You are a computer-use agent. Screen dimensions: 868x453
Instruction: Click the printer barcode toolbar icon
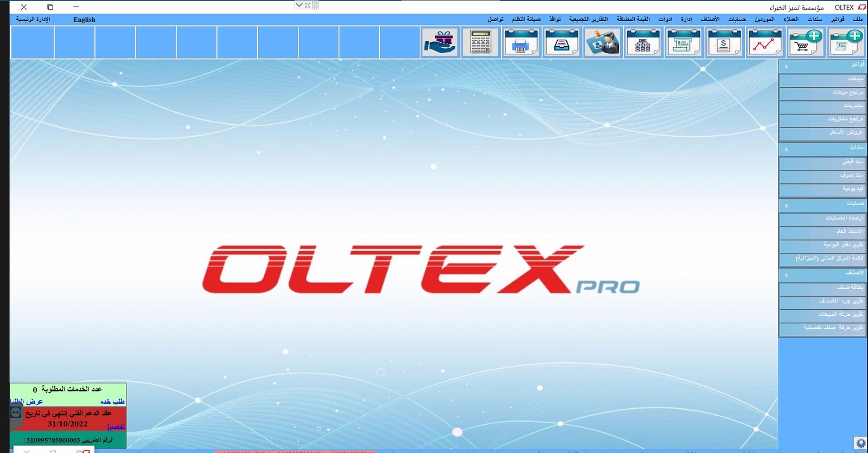pyautogui.click(x=521, y=42)
